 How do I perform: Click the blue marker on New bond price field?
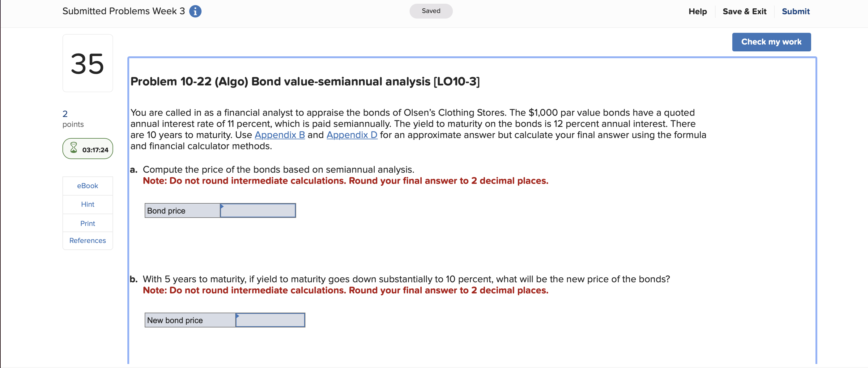click(237, 315)
